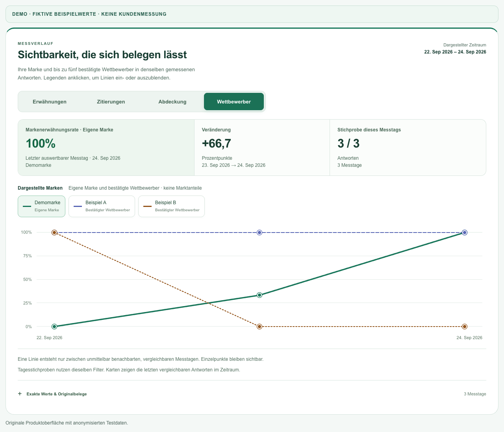
Task: Select Beispiel A middle data point at 100%
Action: pyautogui.click(x=259, y=233)
